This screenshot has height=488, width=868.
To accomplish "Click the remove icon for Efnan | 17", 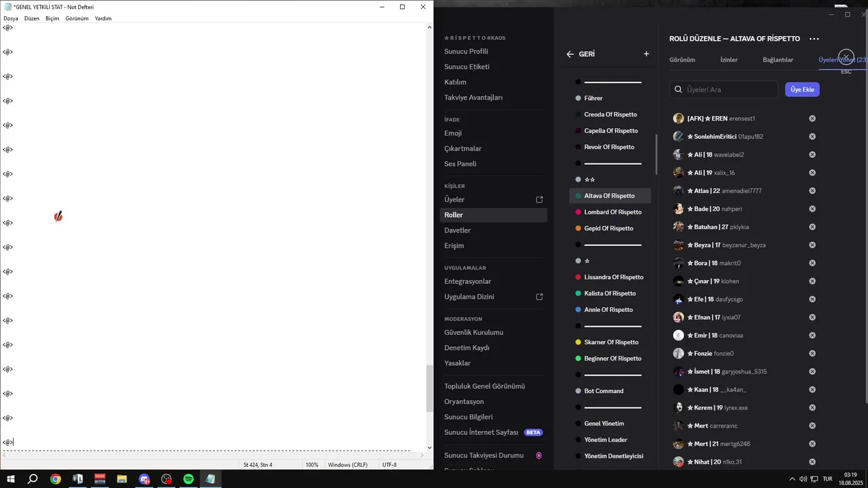I will point(812,317).
